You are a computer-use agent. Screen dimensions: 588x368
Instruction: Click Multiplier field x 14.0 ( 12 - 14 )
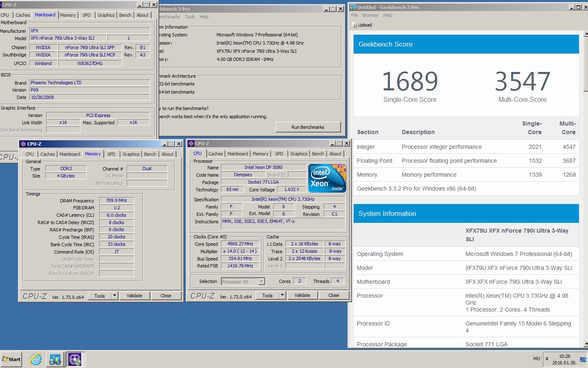click(240, 251)
